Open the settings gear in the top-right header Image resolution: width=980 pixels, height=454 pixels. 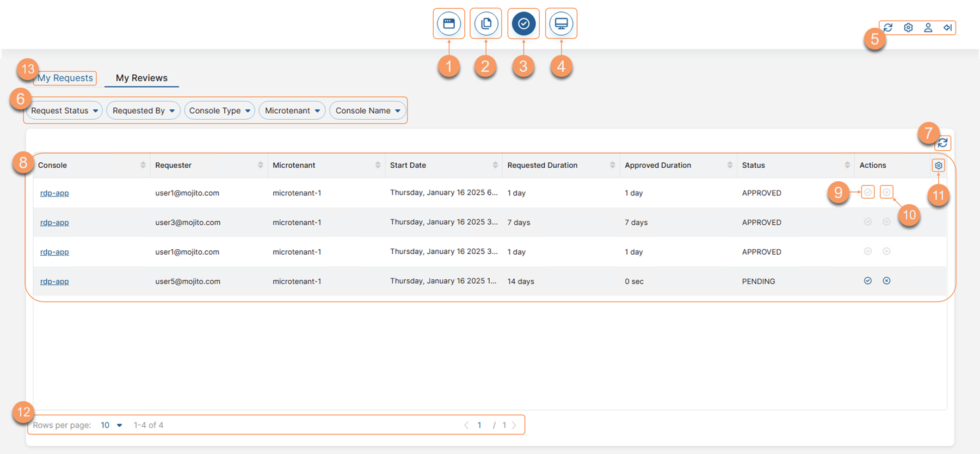pos(908,27)
